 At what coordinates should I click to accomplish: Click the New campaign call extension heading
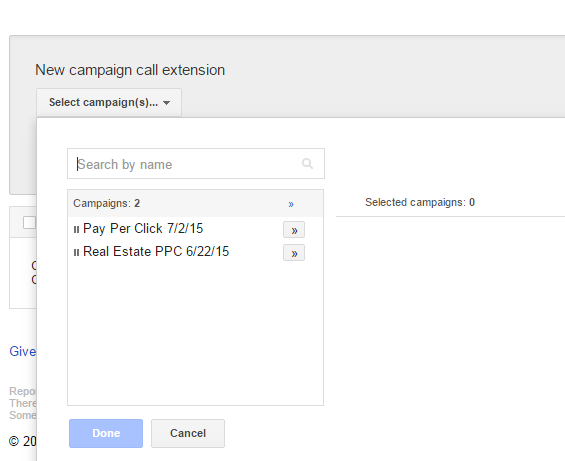130,70
